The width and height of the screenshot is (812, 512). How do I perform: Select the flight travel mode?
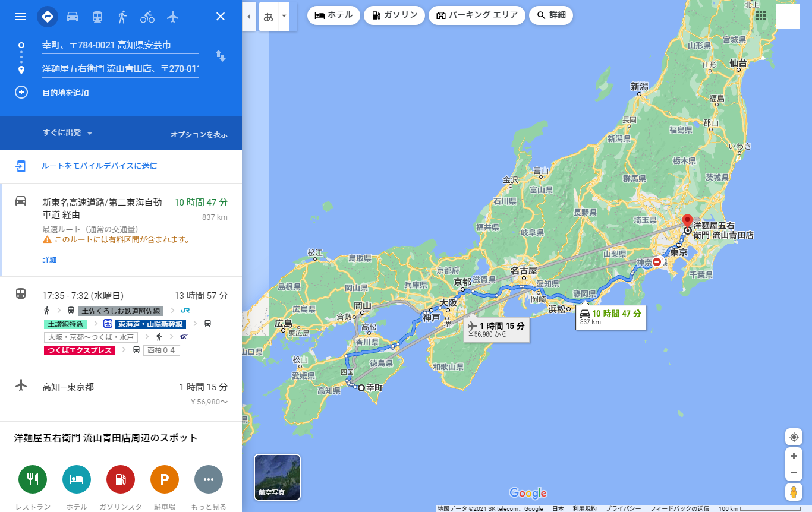pyautogui.click(x=173, y=17)
